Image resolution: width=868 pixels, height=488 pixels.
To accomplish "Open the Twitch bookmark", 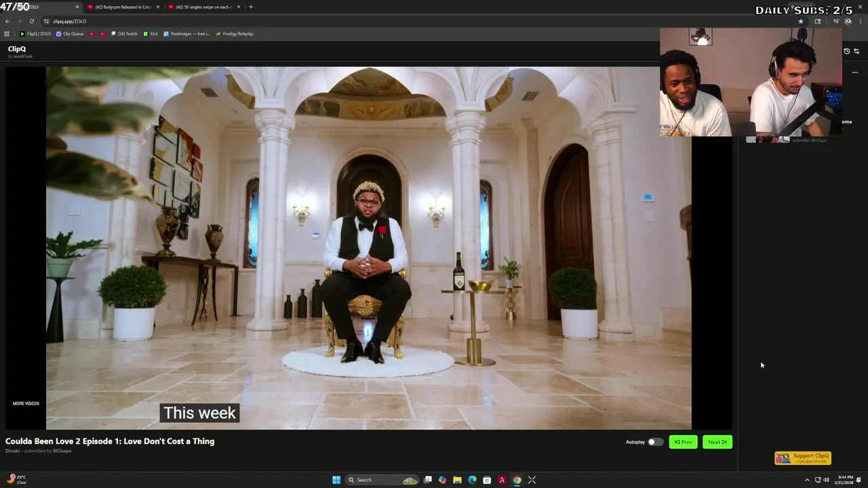I will click(124, 34).
